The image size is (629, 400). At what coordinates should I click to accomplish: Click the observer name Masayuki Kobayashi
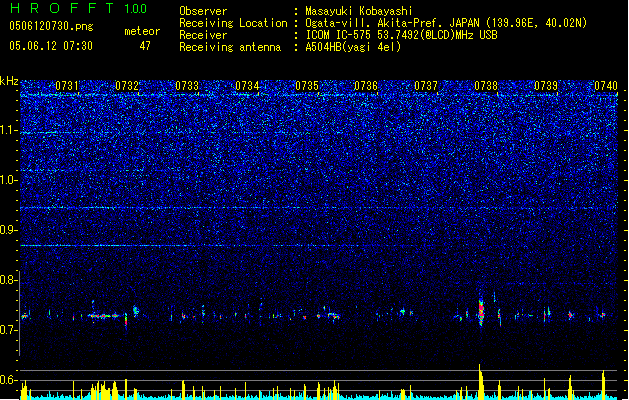359,11
